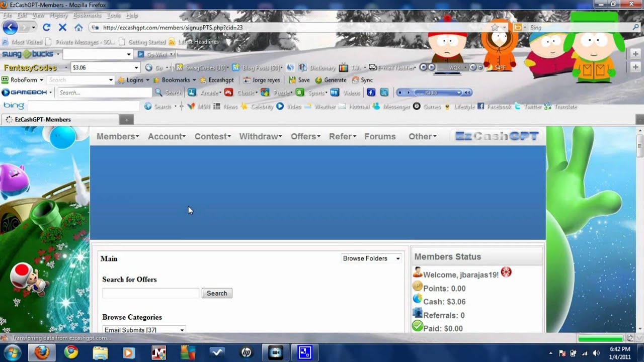The width and height of the screenshot is (644, 362).
Task: Expand the Withdraw menu
Action: click(x=261, y=136)
